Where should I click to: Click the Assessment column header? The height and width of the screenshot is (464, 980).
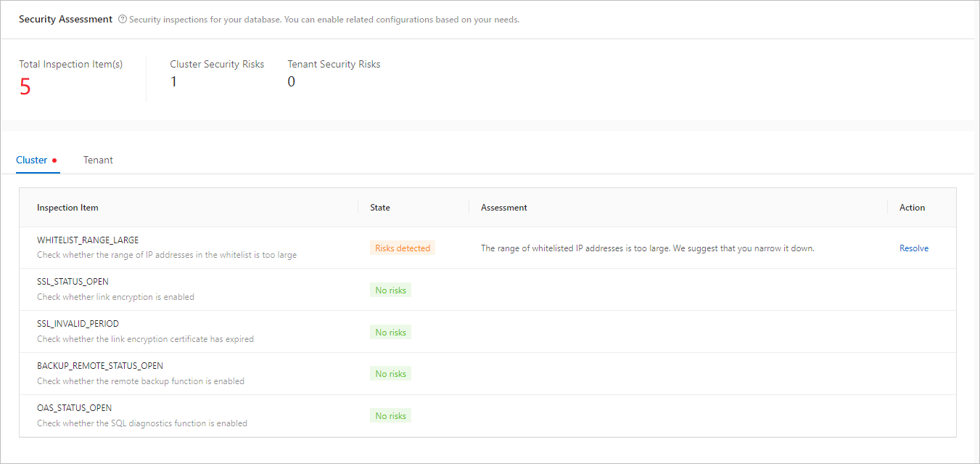pos(504,208)
